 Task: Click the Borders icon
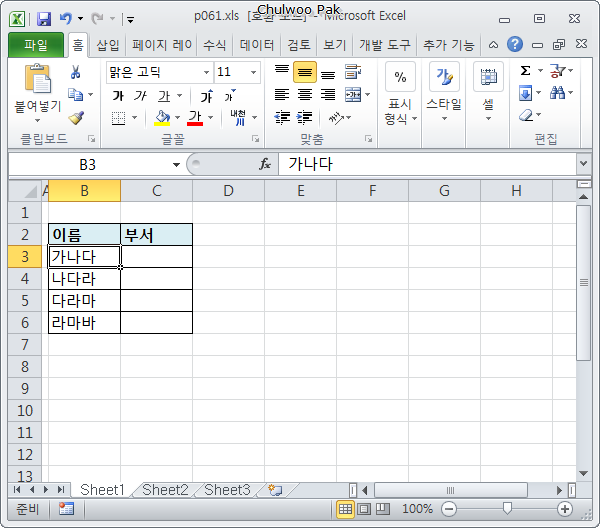119,118
